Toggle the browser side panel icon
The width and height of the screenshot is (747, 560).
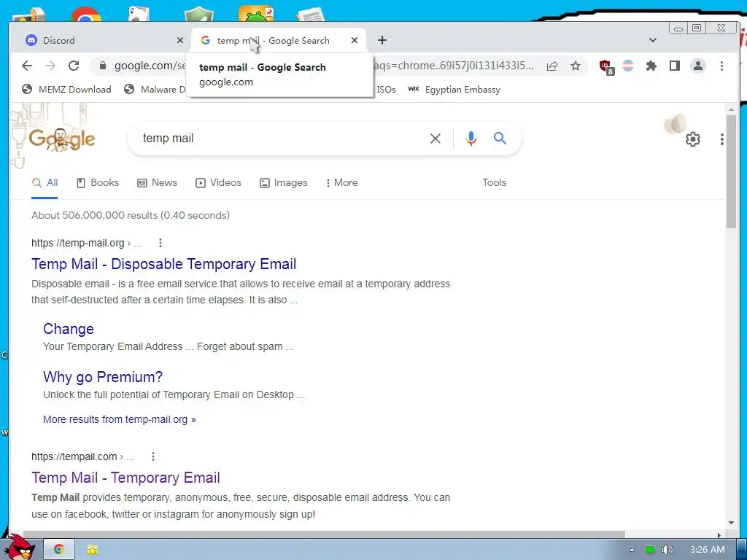tap(675, 66)
